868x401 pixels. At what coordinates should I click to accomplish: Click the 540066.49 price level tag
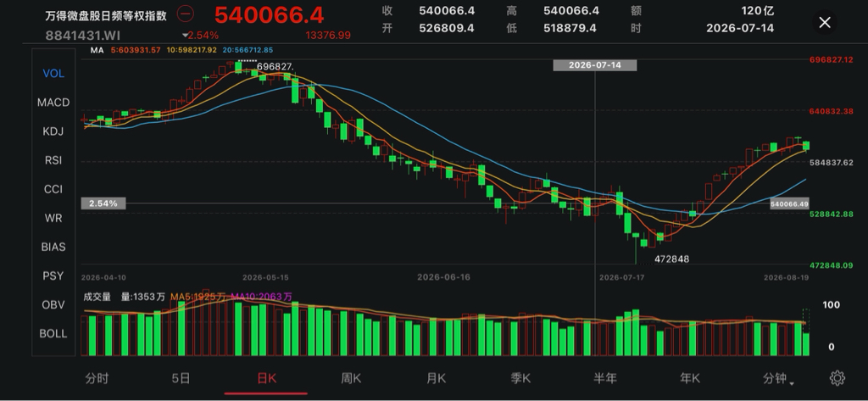pyautogui.click(x=789, y=203)
